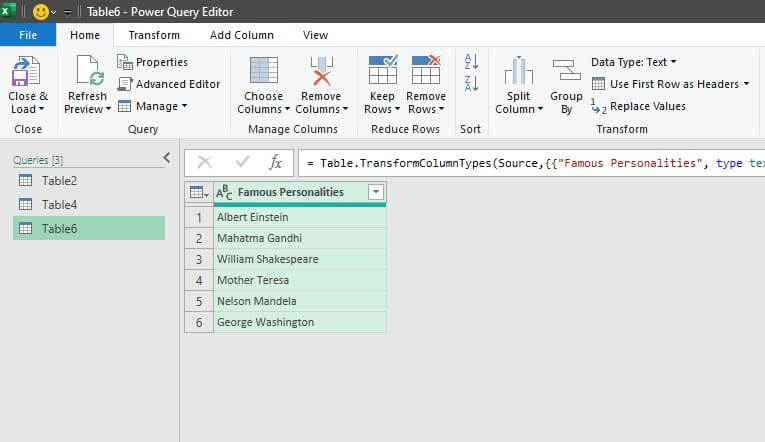
Task: Open the Refresh Preview dropdown
Action: point(108,109)
